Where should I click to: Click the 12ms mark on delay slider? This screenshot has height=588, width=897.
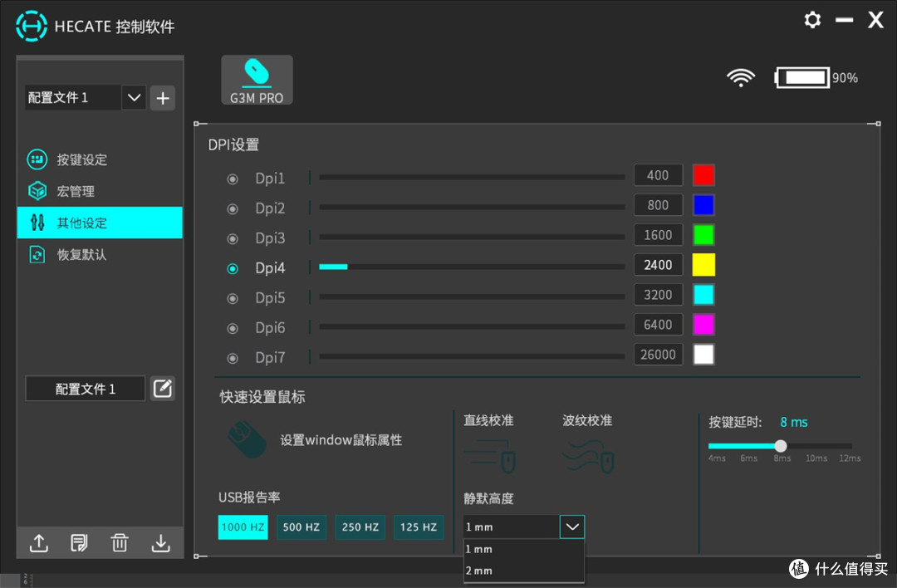[x=850, y=458]
